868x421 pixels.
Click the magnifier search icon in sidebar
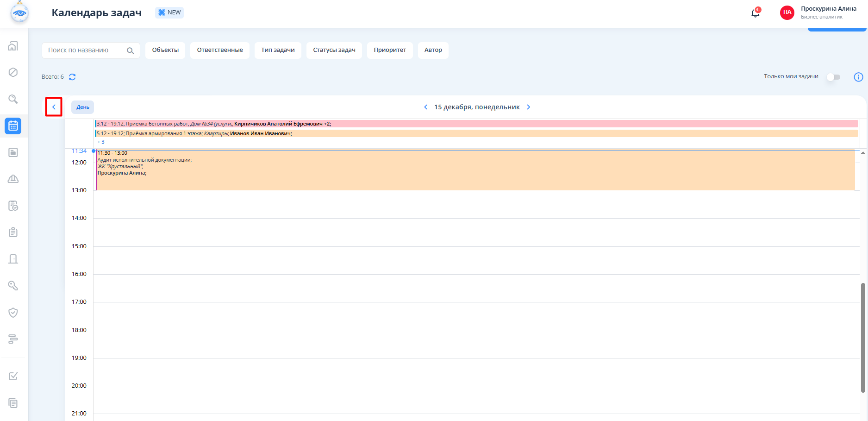(x=13, y=99)
